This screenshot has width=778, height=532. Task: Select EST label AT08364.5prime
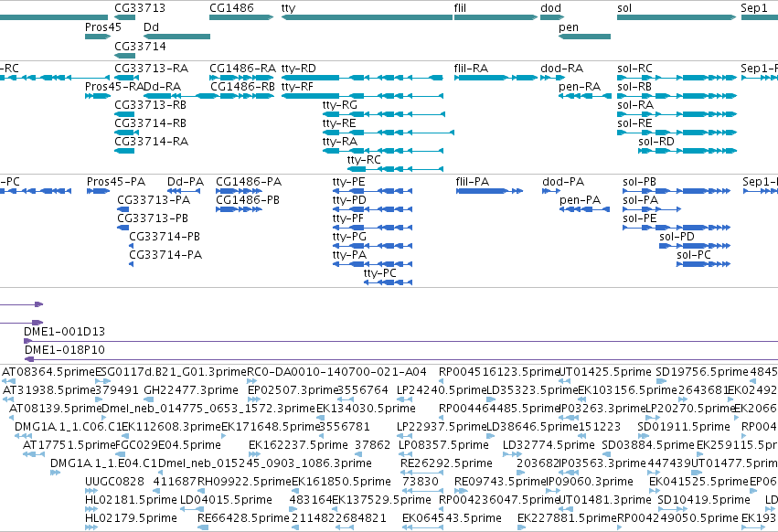point(48,372)
